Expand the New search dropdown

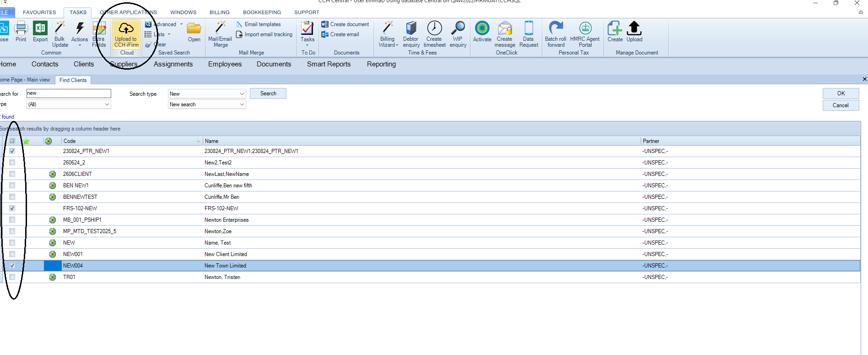point(207,104)
